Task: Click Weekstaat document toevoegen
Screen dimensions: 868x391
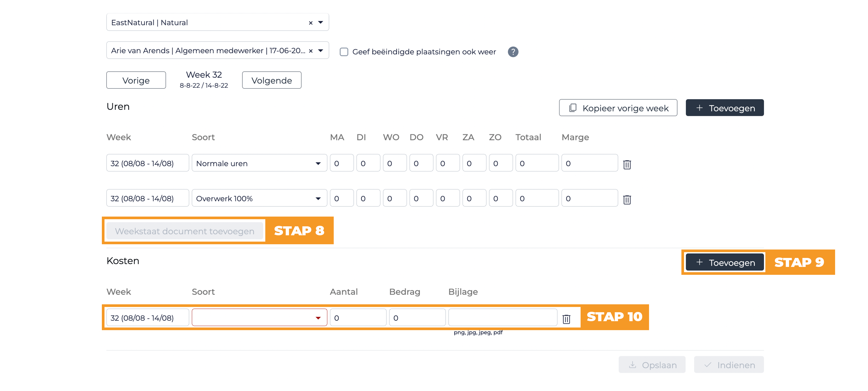Action: 185,231
